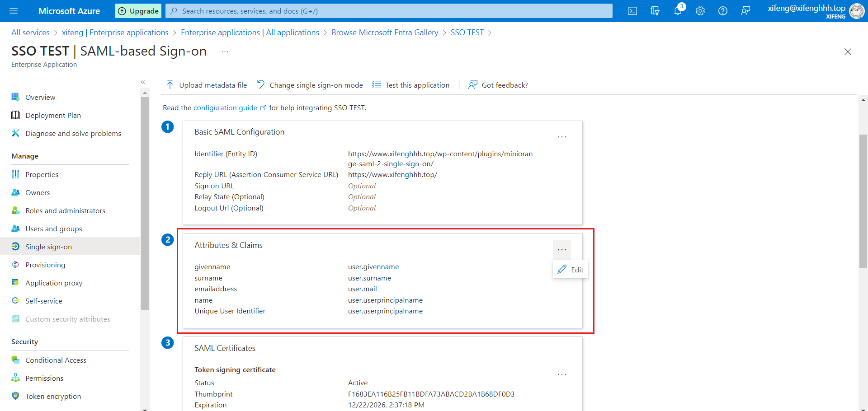Click the Token encryption shield icon
Screen dimensions: 868x411
(x=15, y=396)
